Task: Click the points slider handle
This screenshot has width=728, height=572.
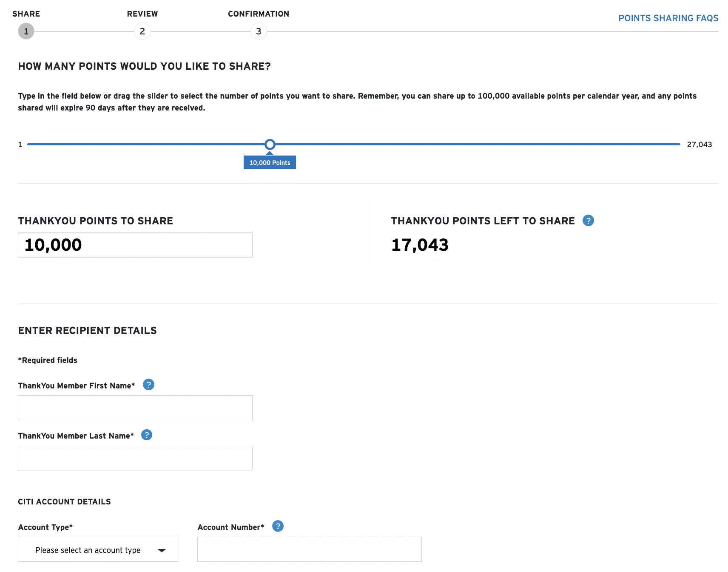Action: point(270,144)
